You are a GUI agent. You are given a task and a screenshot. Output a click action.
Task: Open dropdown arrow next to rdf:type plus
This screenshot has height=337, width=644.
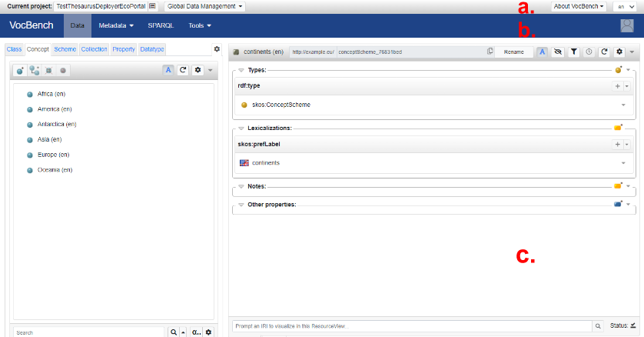[x=627, y=86]
